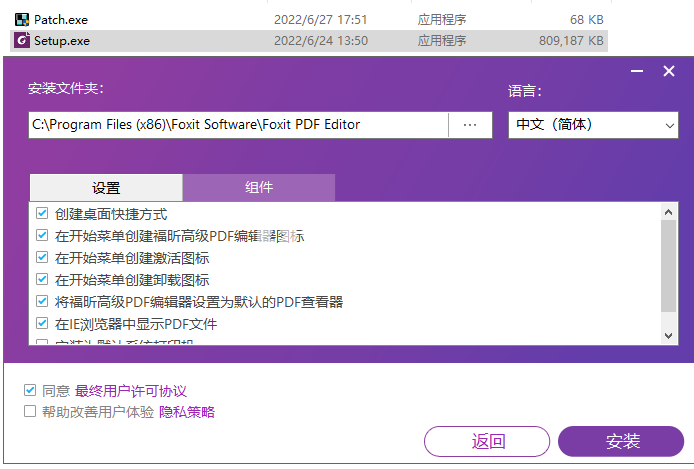
Task: Click the 809,187 KB size cell
Action: coord(571,41)
